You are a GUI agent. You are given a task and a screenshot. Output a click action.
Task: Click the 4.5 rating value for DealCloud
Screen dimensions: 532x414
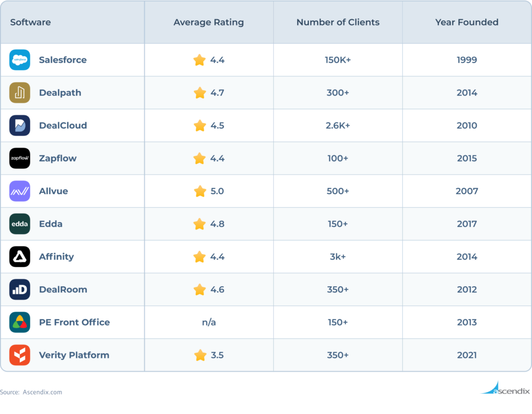(218, 126)
